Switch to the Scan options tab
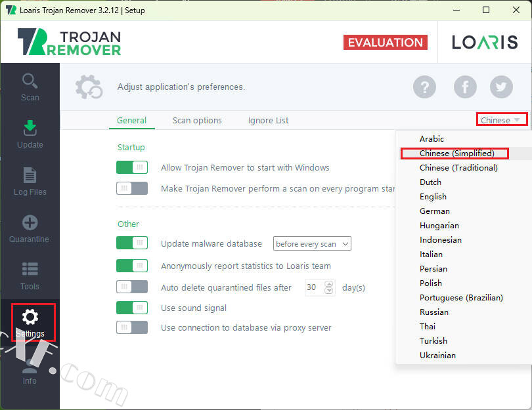Image resolution: width=532 pixels, height=410 pixels. [x=197, y=120]
